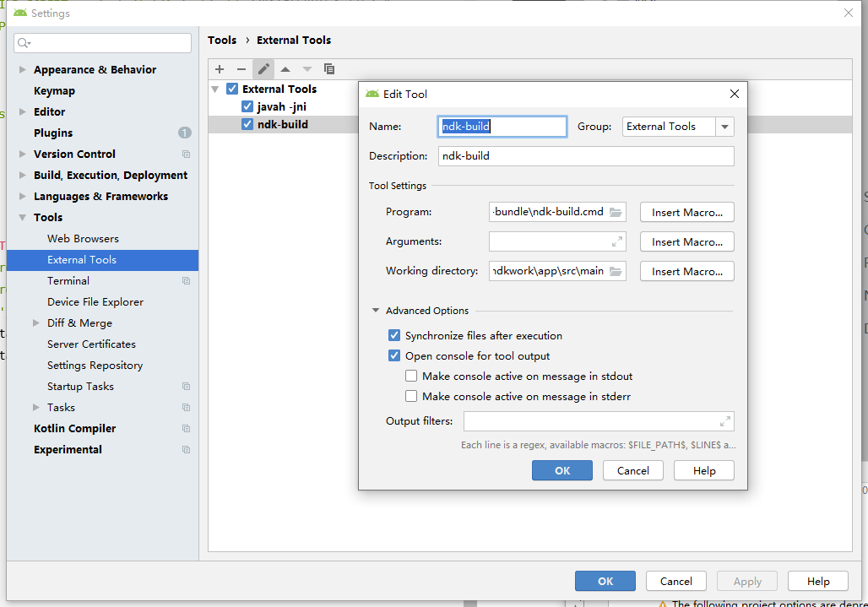Click the Settings search box

[x=102, y=42]
